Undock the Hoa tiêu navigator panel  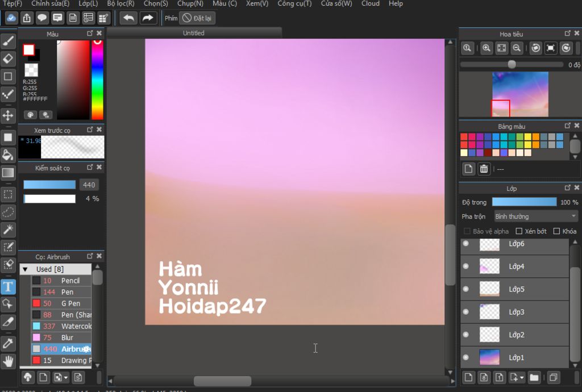(x=568, y=33)
